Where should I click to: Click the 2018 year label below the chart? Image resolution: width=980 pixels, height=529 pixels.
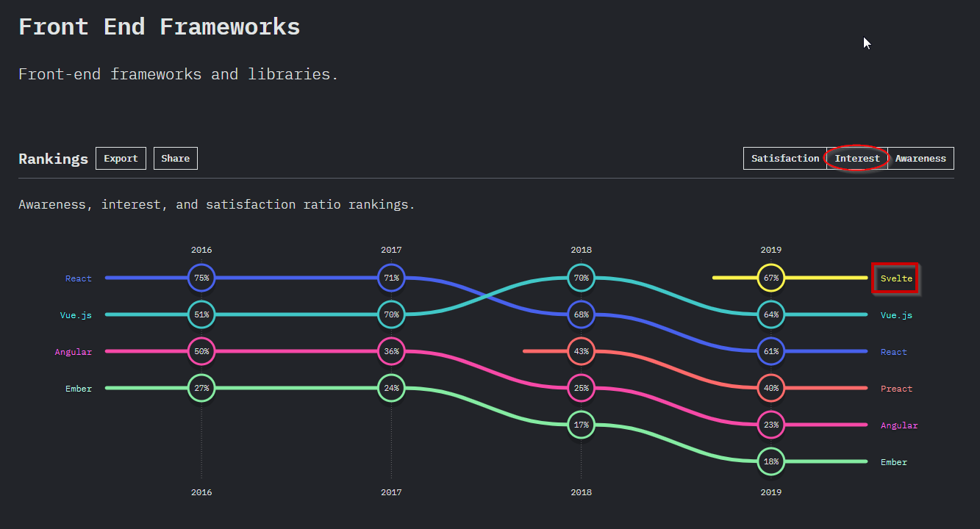click(581, 492)
